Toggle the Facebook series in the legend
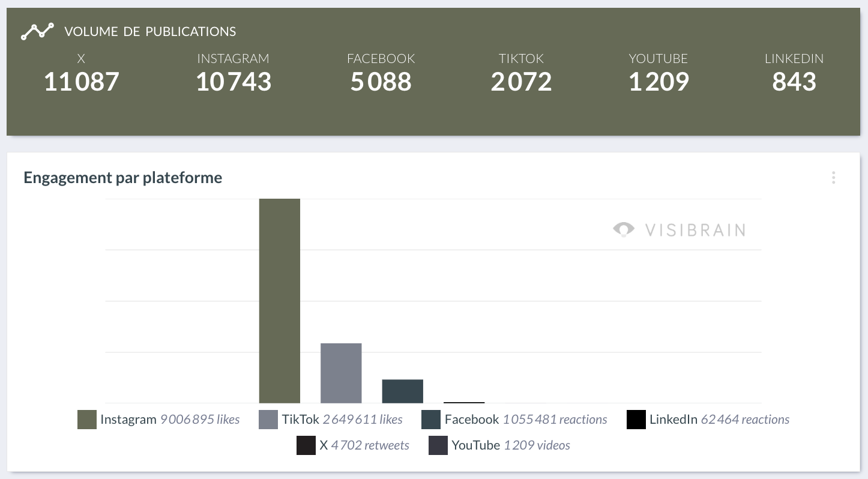868x479 pixels. [x=514, y=420]
